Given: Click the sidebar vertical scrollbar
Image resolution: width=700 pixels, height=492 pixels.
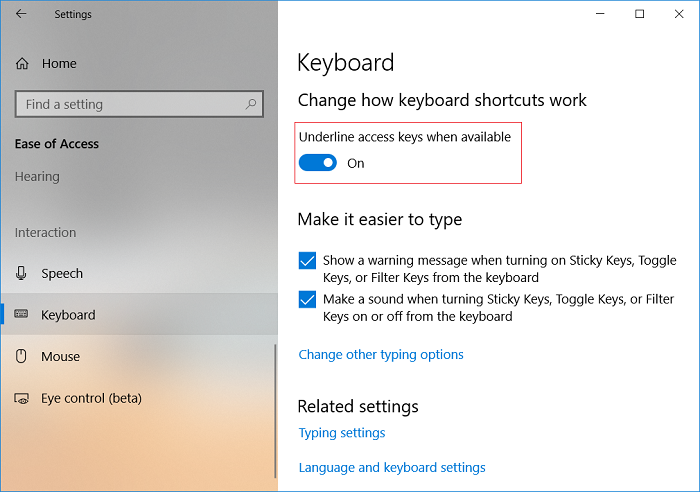Looking at the screenshot, I should (x=275, y=400).
